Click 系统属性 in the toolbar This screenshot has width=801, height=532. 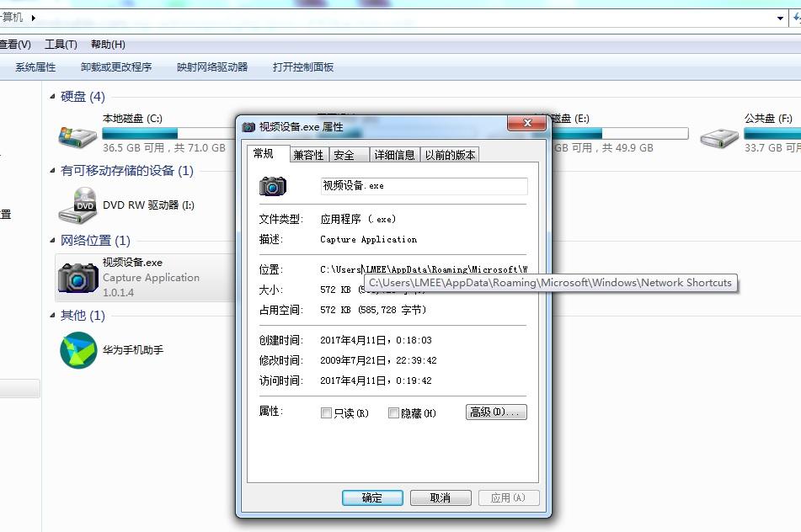tap(35, 66)
